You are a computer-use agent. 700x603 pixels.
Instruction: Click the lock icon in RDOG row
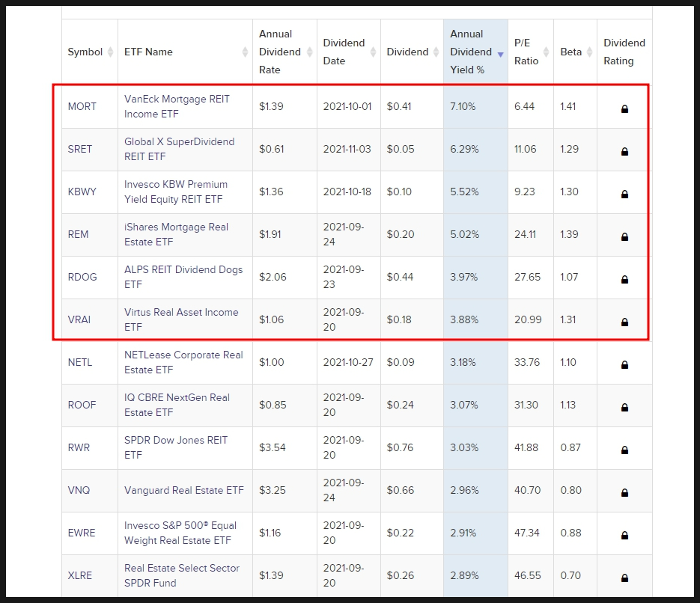point(624,279)
